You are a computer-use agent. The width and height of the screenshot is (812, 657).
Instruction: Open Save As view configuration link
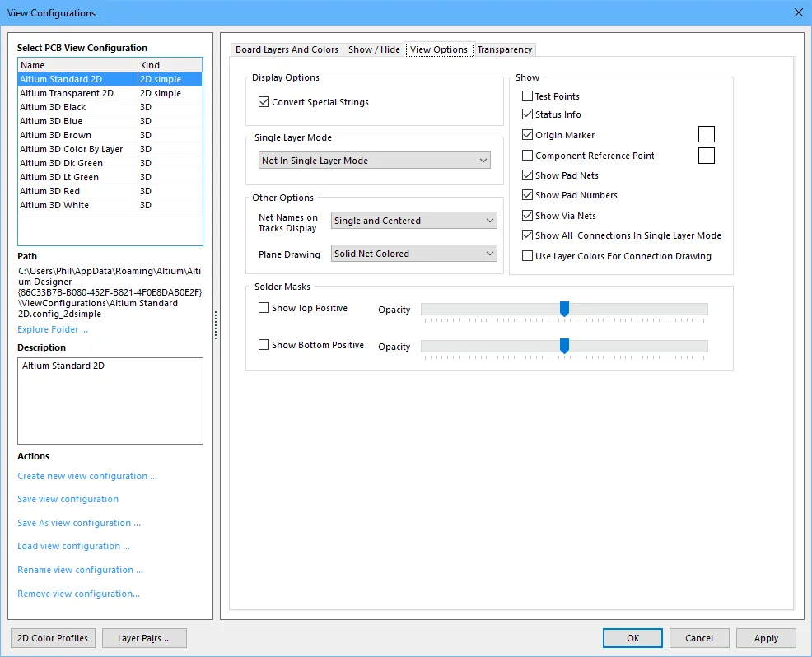[79, 523]
